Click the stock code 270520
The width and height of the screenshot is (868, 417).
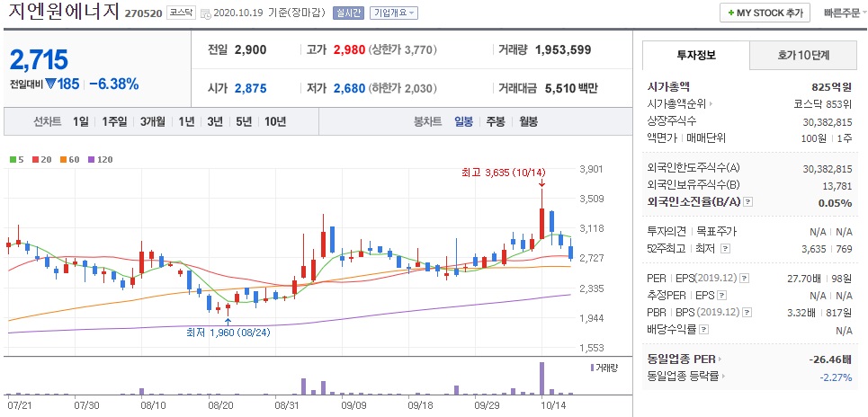tap(143, 13)
